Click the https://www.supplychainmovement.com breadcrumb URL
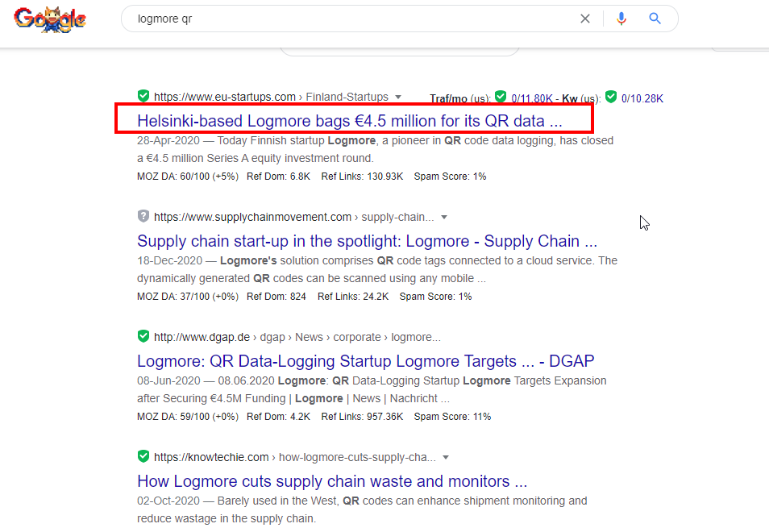This screenshot has height=532, width=769. (x=252, y=217)
